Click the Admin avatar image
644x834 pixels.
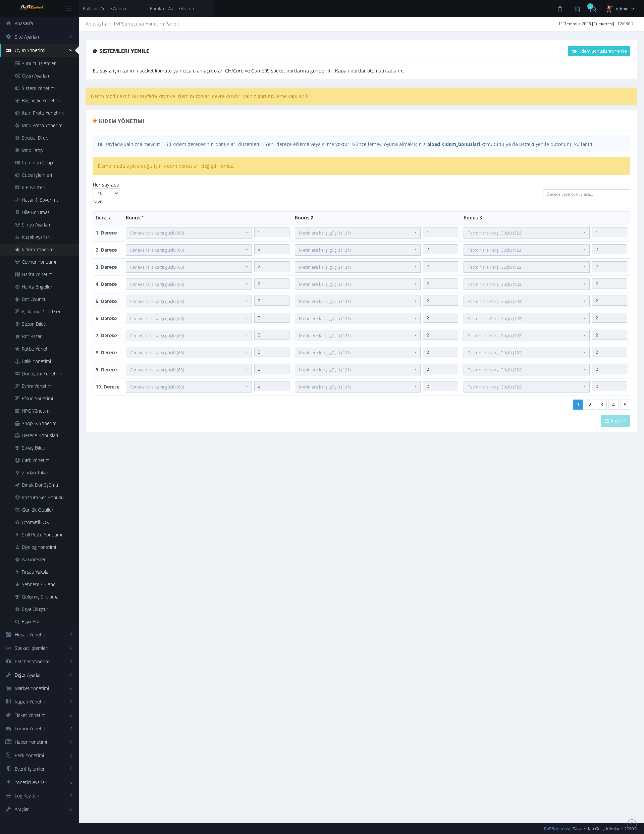(x=609, y=8)
